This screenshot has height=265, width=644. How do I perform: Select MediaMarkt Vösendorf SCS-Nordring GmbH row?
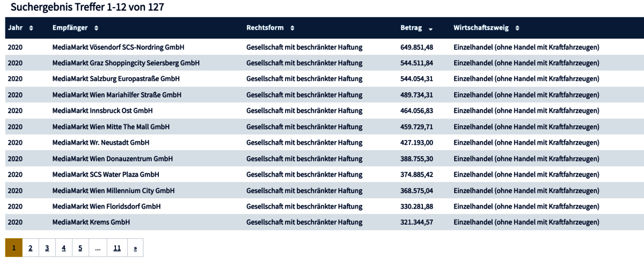point(118,47)
